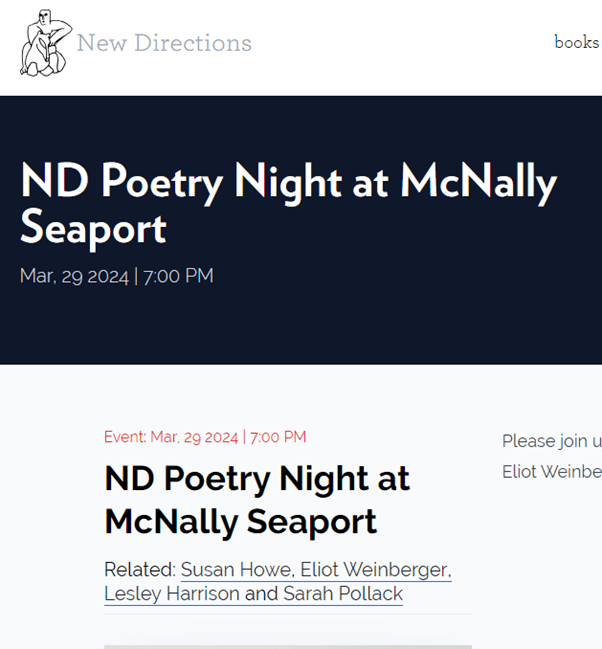Click the white "7:00 PM" time in banner
This screenshot has width=602, height=649.
click(178, 276)
